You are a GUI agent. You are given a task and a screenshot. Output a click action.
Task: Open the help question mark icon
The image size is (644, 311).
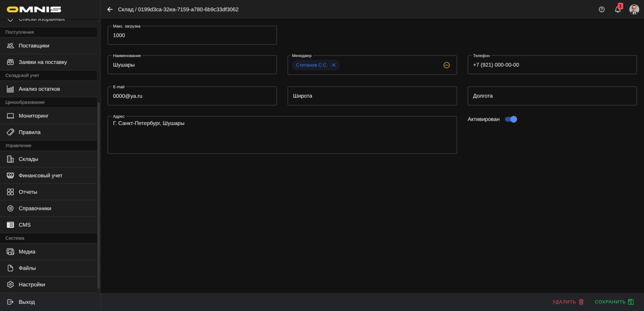point(602,9)
